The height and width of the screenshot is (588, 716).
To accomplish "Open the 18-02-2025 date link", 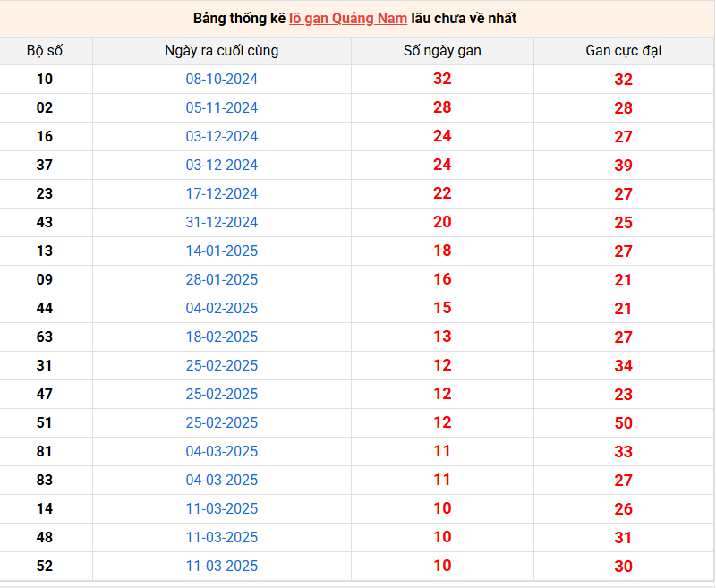I will tap(222, 337).
